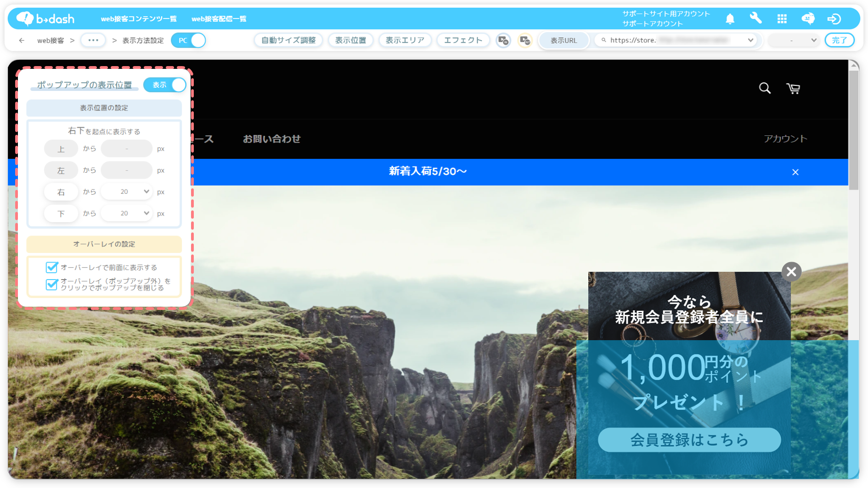This screenshot has width=868, height=488.
Task: Toggle the PC device switch
Action: point(188,40)
